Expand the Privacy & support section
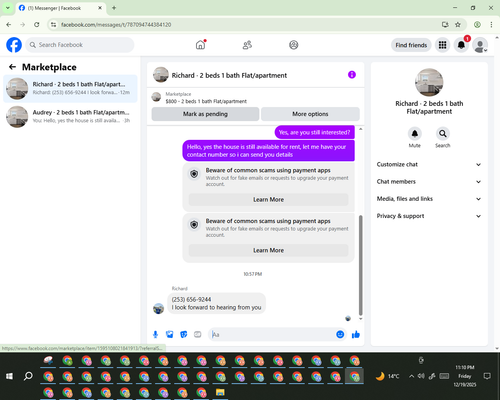 [x=429, y=216]
